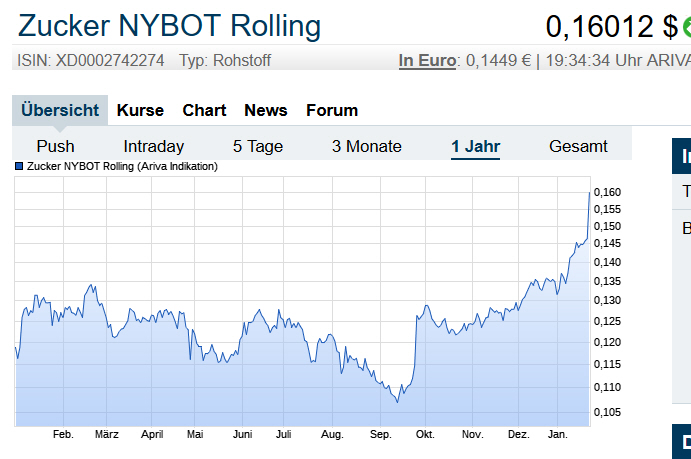Click the 0,160 y-axis label
691x459 pixels.
[x=607, y=192]
